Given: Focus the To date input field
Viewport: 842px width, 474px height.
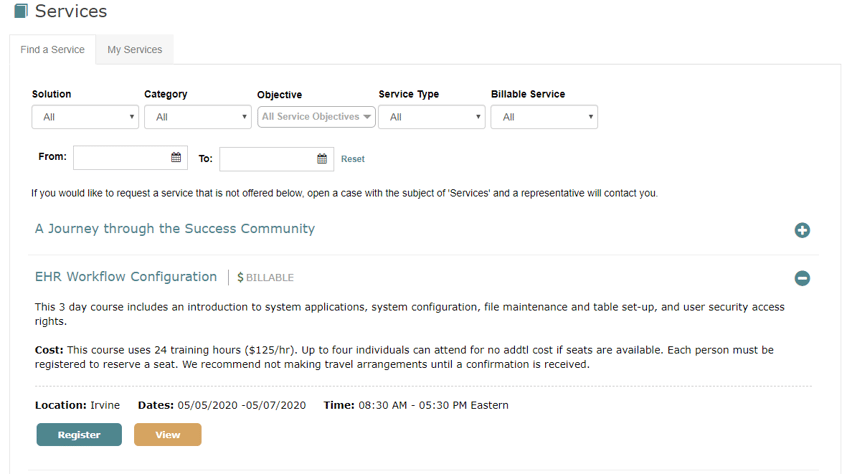Looking at the screenshot, I should pos(277,159).
